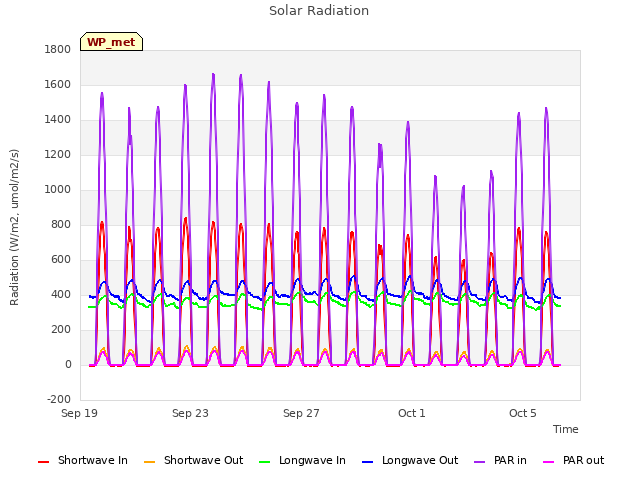Click the -200 y-axis tick label
The image size is (640, 480).
(59, 400)
